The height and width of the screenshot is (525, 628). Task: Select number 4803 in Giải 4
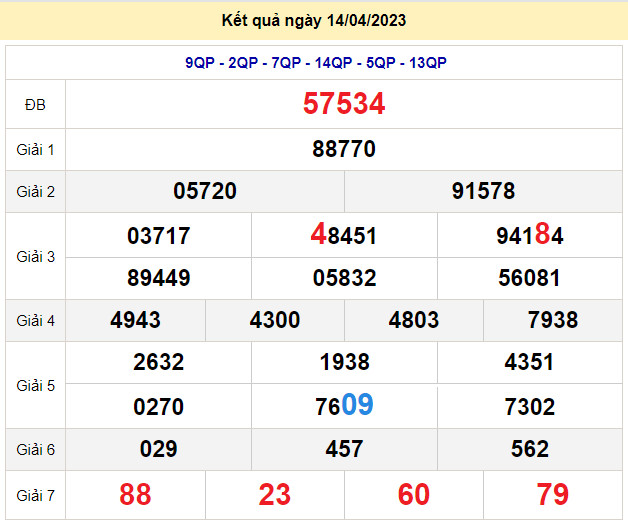click(x=414, y=320)
